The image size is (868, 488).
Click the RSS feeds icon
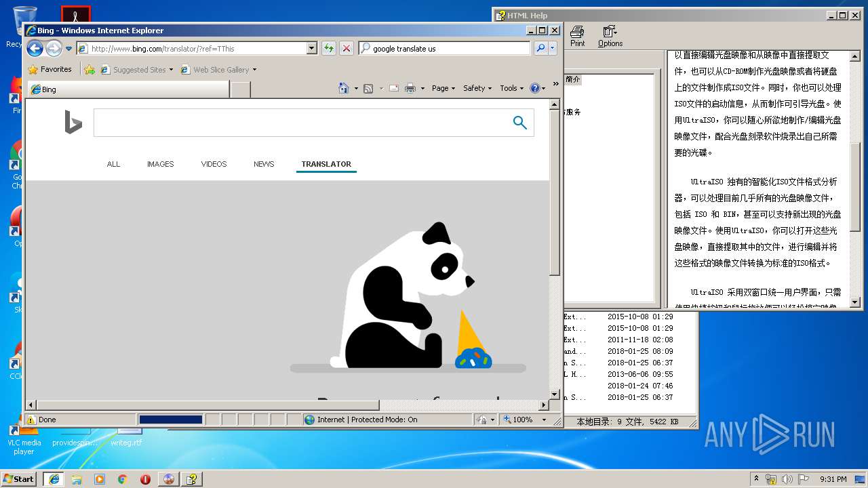coord(368,88)
